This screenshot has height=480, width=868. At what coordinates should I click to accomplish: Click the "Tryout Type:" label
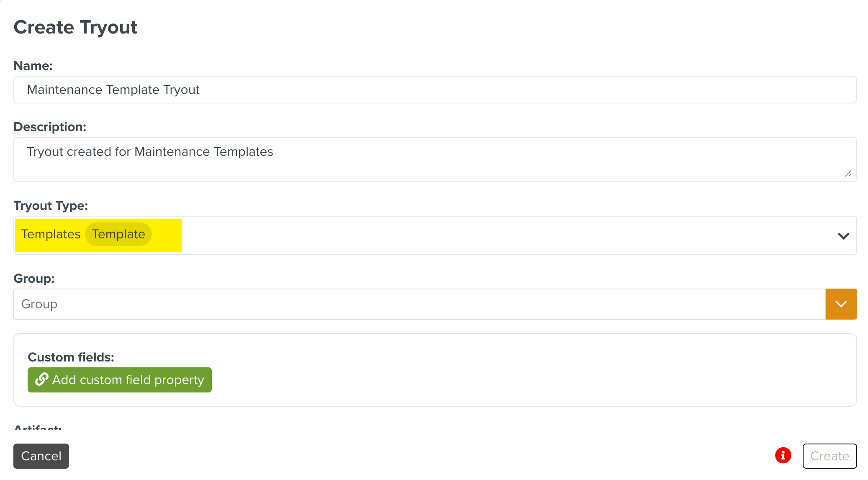51,206
